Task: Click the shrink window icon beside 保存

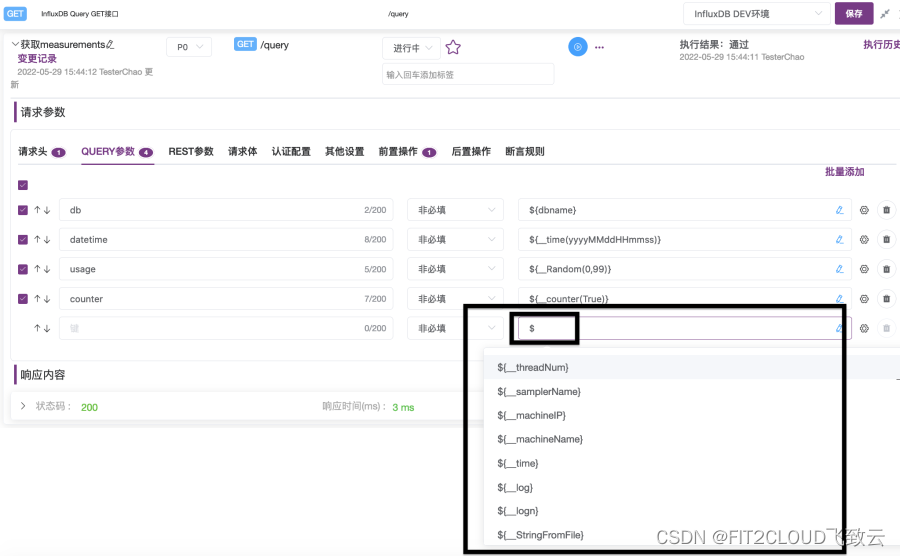Action: [885, 14]
